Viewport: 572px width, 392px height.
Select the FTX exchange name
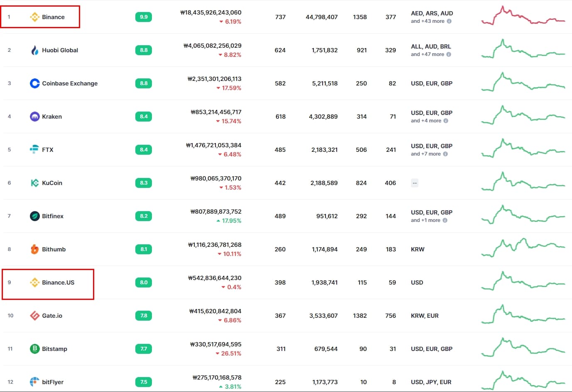pos(48,150)
